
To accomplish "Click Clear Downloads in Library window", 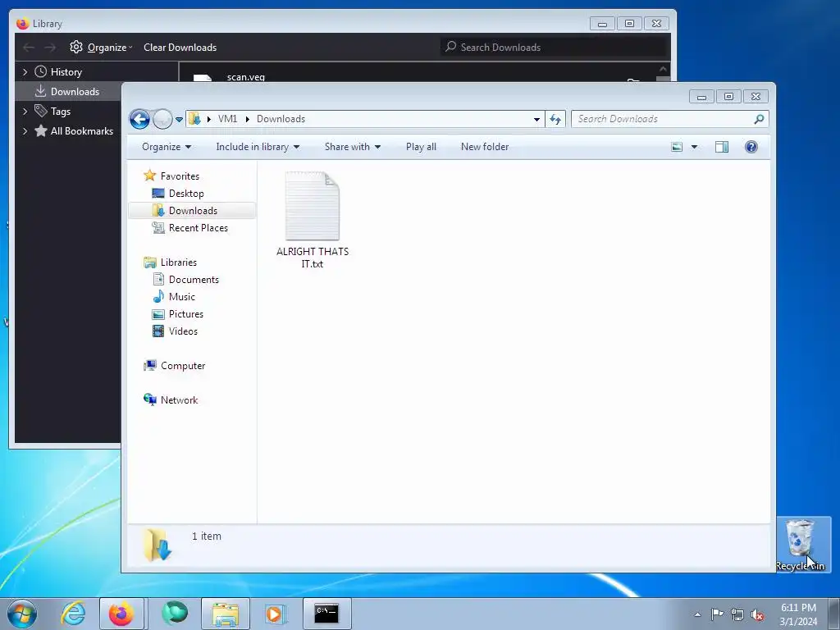I will click(180, 47).
